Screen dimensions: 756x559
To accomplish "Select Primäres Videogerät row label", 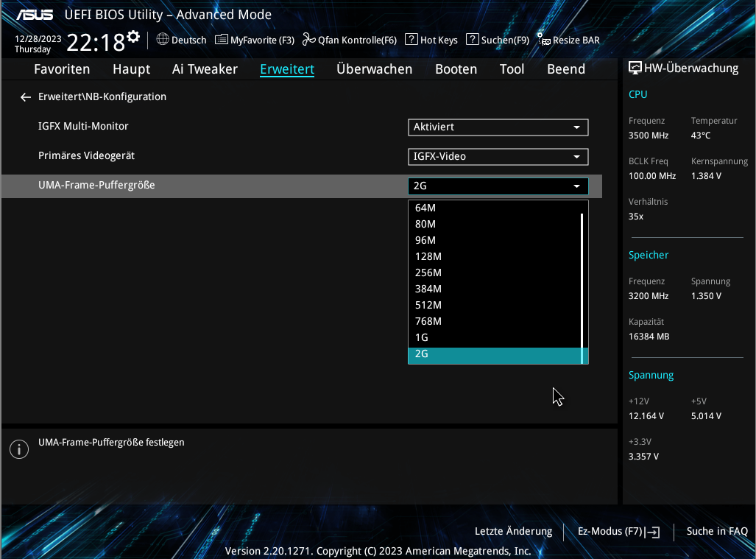I will (x=86, y=156).
